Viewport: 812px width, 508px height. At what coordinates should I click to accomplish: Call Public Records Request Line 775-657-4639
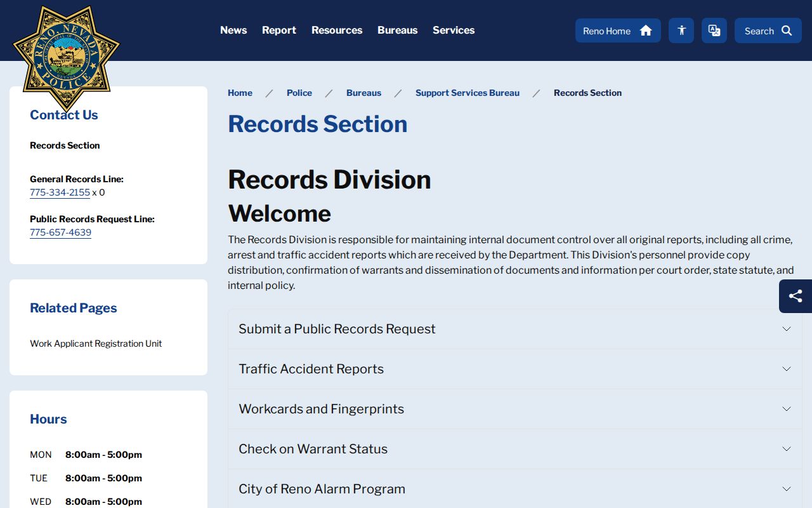pos(60,232)
